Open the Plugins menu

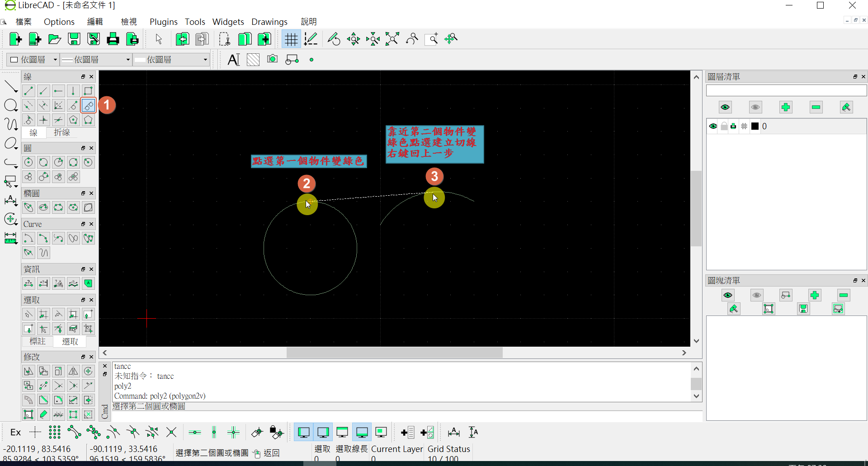click(x=164, y=22)
